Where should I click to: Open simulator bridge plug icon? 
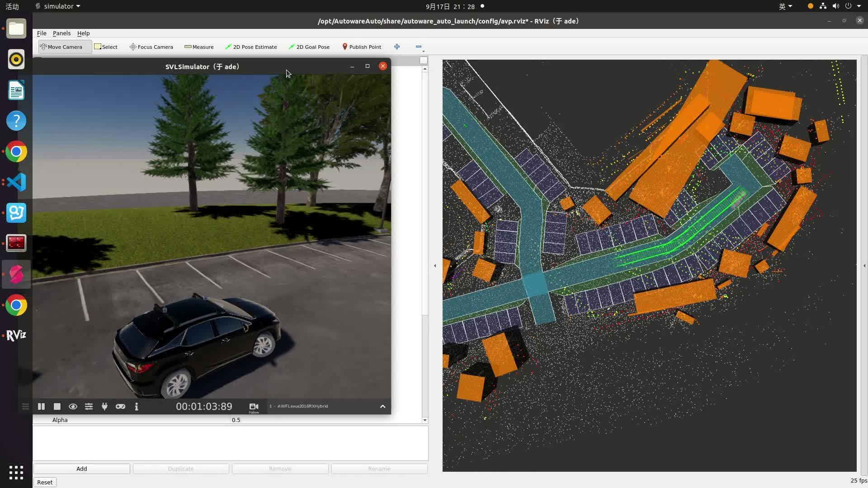coord(104,406)
